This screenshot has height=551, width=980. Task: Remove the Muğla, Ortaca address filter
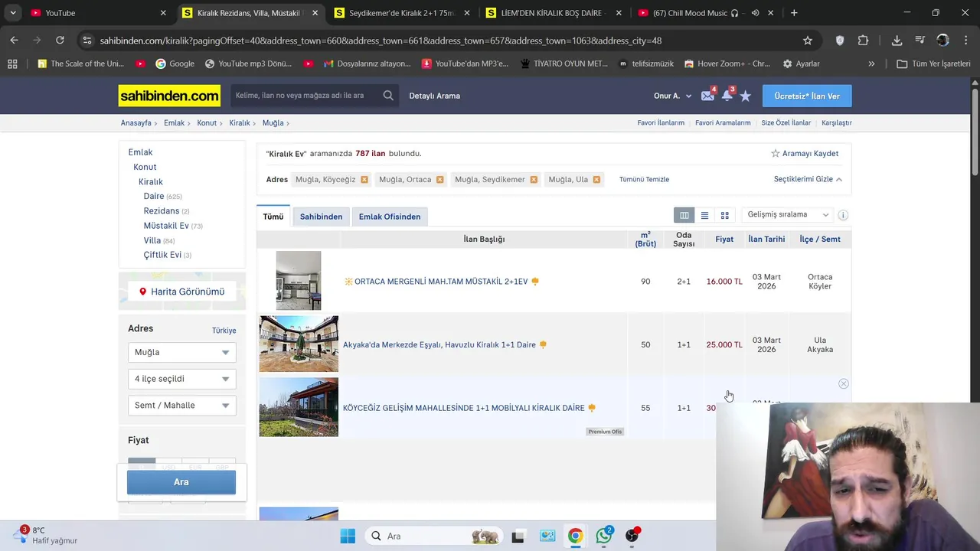coord(440,180)
